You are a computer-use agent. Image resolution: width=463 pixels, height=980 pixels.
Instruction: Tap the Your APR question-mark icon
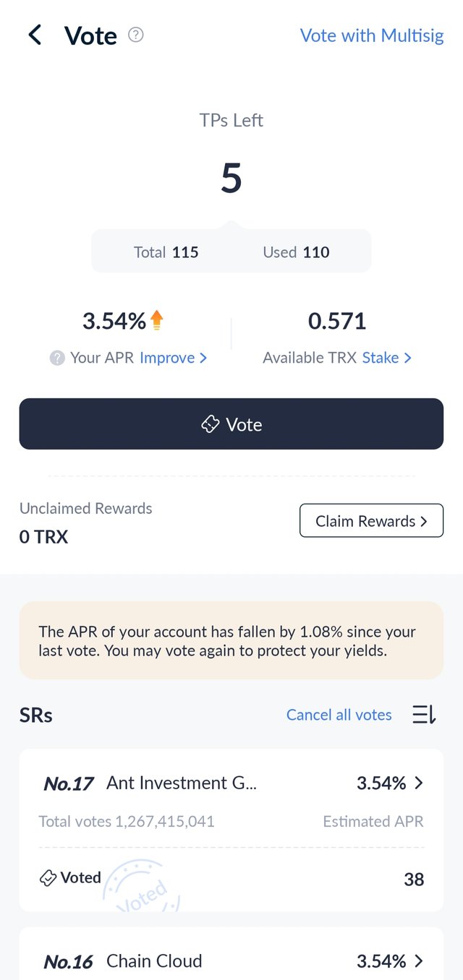point(57,358)
